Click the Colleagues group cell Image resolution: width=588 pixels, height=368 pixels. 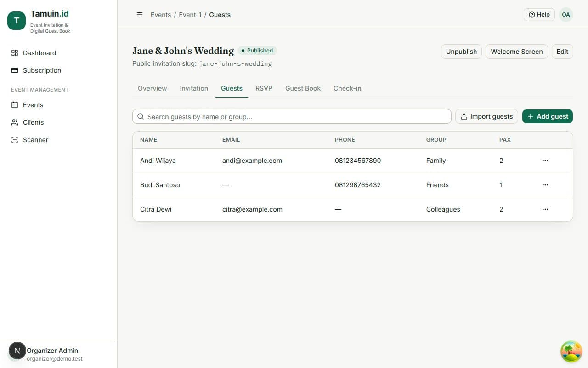pyautogui.click(x=443, y=209)
